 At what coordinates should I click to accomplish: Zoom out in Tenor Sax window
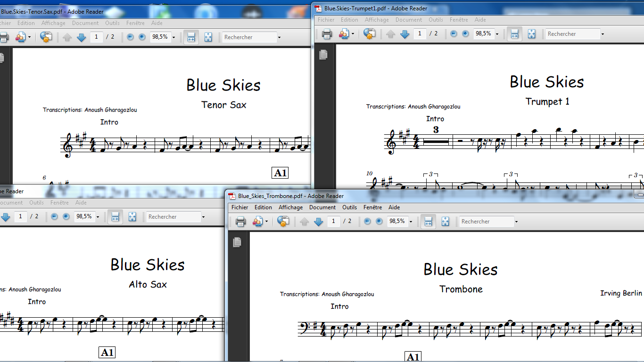pos(130,37)
